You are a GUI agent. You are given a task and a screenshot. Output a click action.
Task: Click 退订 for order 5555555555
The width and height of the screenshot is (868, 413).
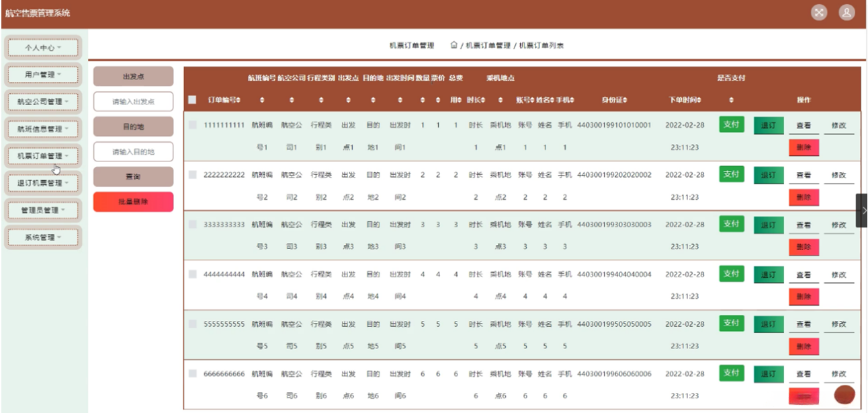click(768, 325)
